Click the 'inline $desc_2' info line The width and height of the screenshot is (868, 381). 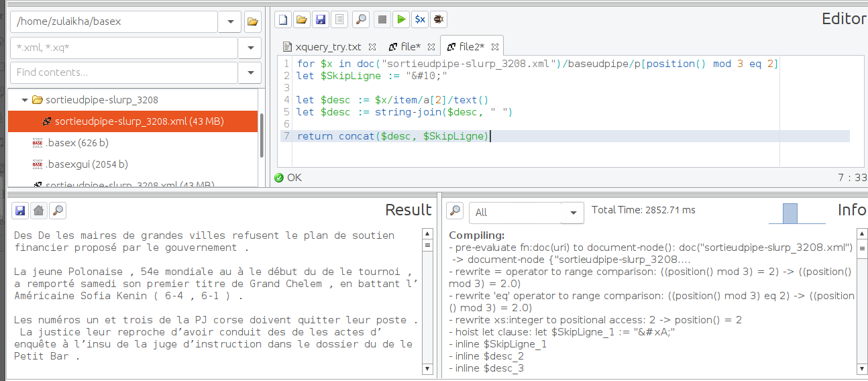click(x=486, y=356)
